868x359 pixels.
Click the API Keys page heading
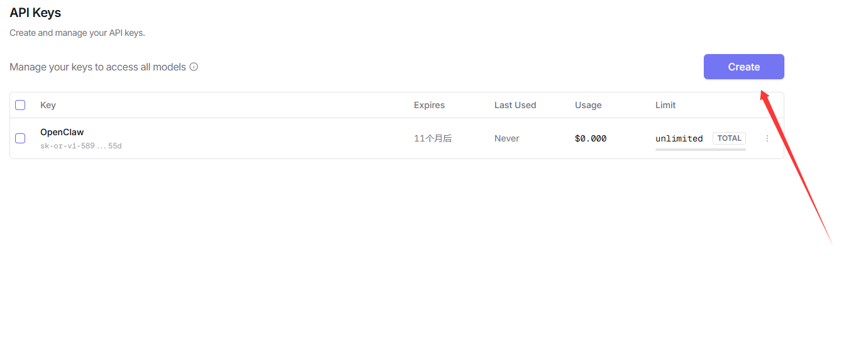coord(35,13)
